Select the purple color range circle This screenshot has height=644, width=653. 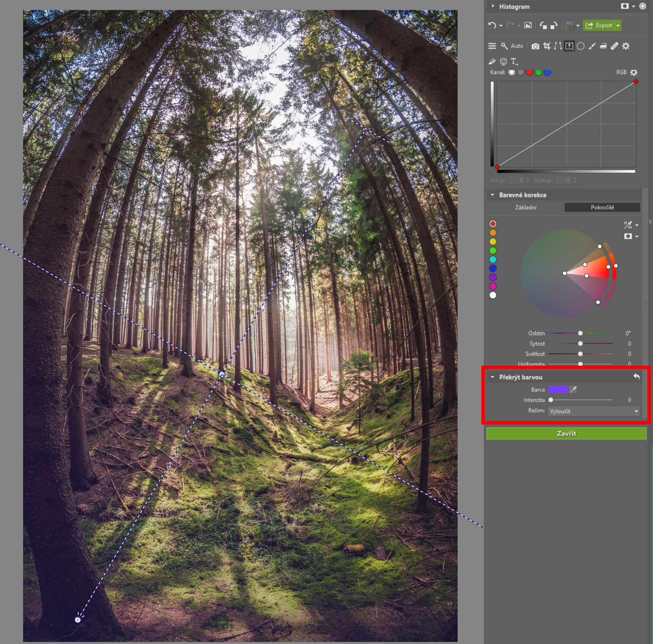click(493, 277)
